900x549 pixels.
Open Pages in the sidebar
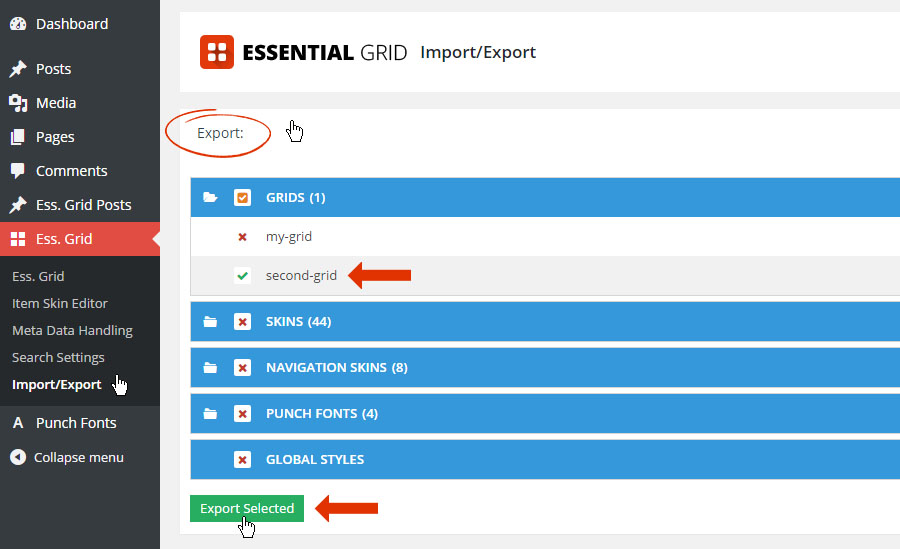pyautogui.click(x=55, y=137)
